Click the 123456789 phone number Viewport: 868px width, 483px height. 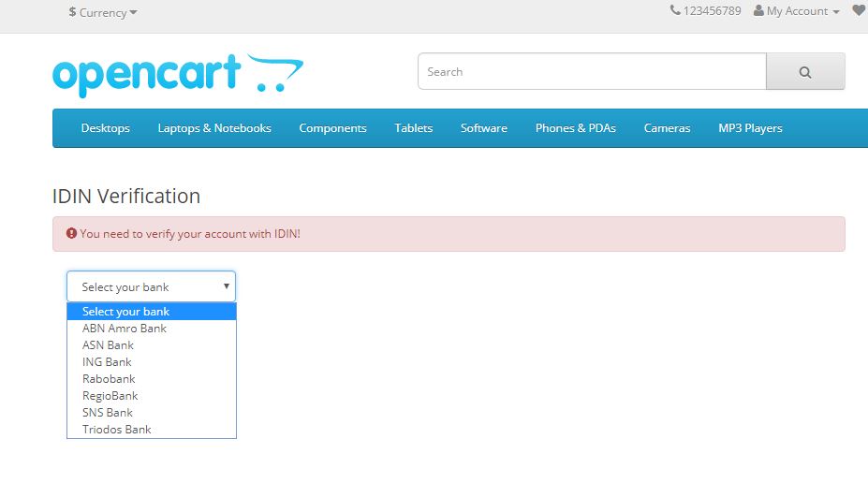(712, 11)
